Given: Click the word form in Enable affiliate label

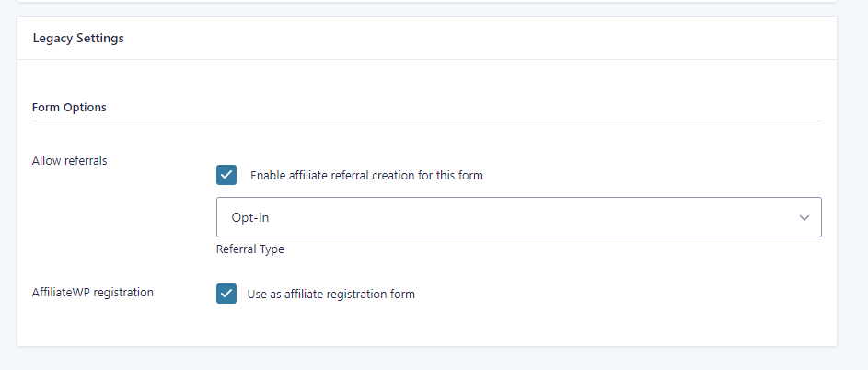Looking at the screenshot, I should coord(470,176).
